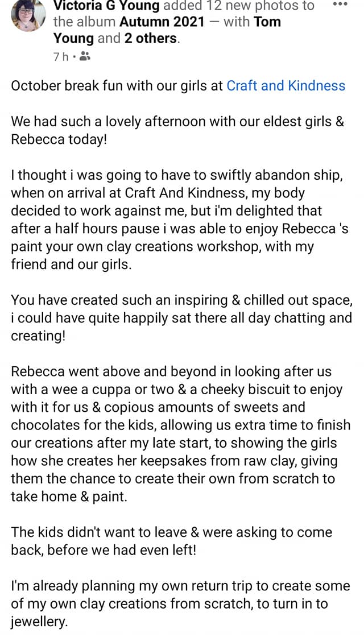Click the "The kids didn't want to leave" paragraph

point(171,541)
